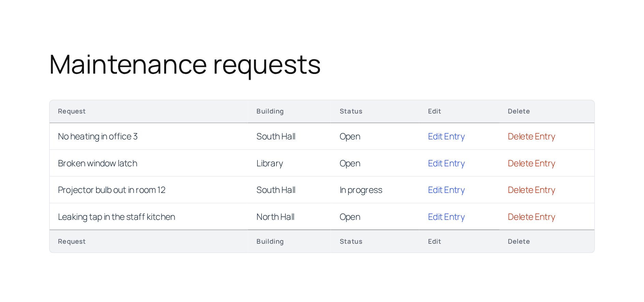Image resolution: width=644 pixels, height=302 pixels.
Task: Delete the Projector bulb out in room 12 entry
Action: pos(531,190)
